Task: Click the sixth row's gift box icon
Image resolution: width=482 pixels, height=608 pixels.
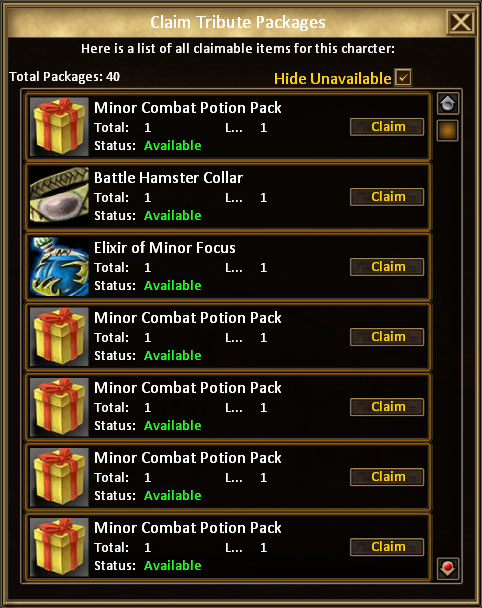Action: click(59, 477)
